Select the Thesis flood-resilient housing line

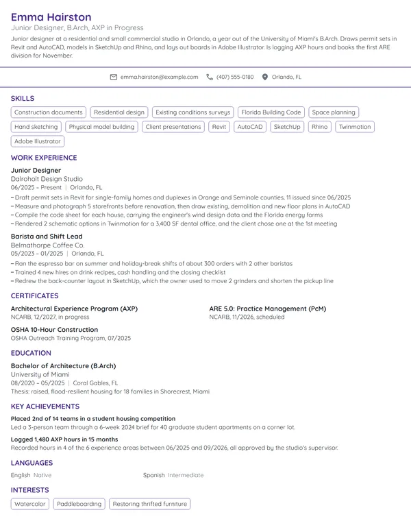click(110, 391)
